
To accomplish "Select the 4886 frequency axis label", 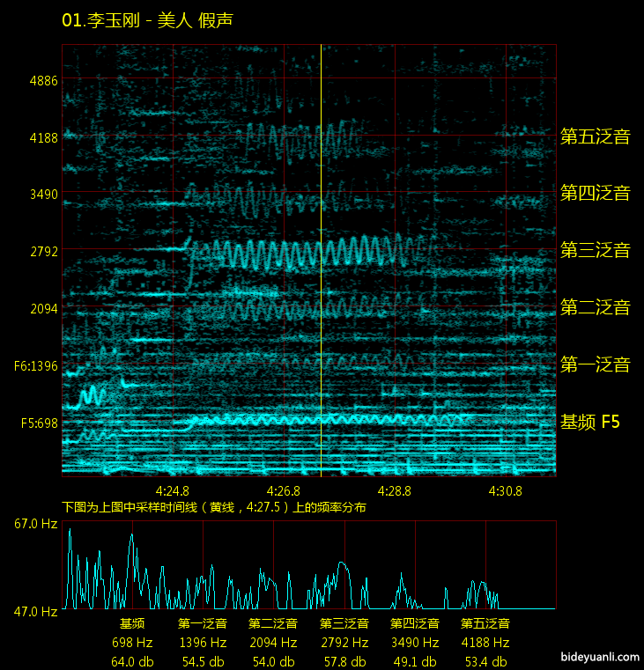I will click(44, 80).
